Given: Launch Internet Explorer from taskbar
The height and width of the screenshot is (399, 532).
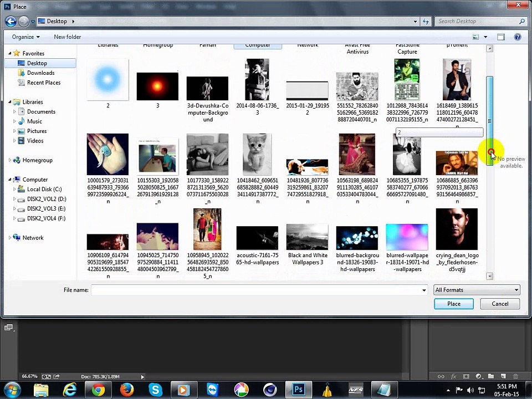Looking at the screenshot, I should coord(70,390).
